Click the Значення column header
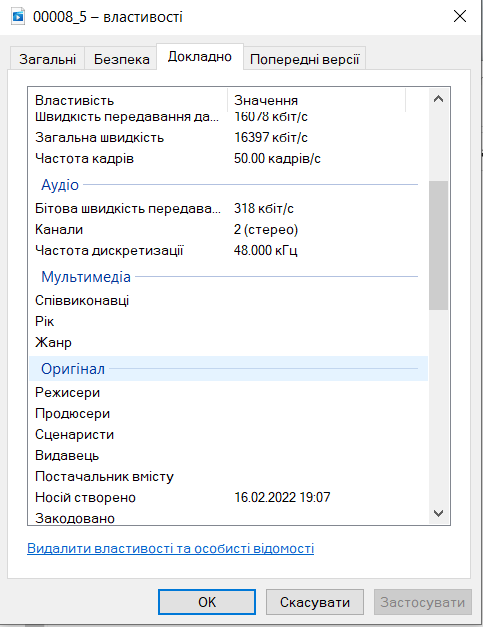This screenshot has height=627, width=483. [316, 100]
